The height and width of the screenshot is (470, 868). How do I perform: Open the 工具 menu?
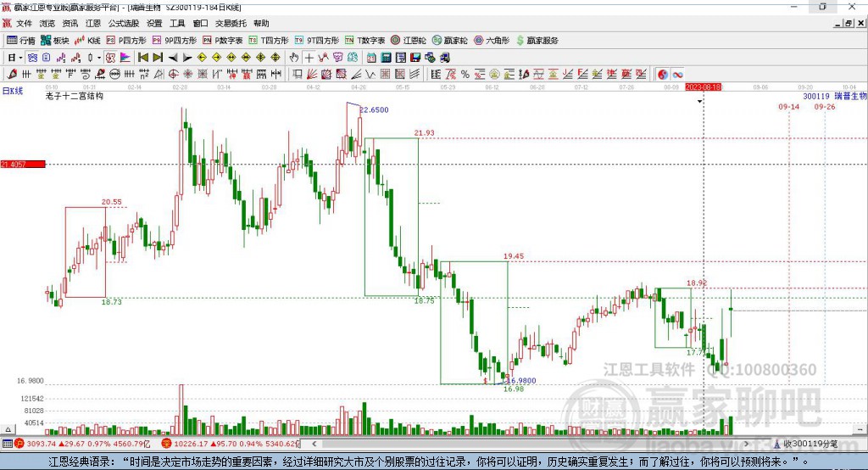[177, 23]
